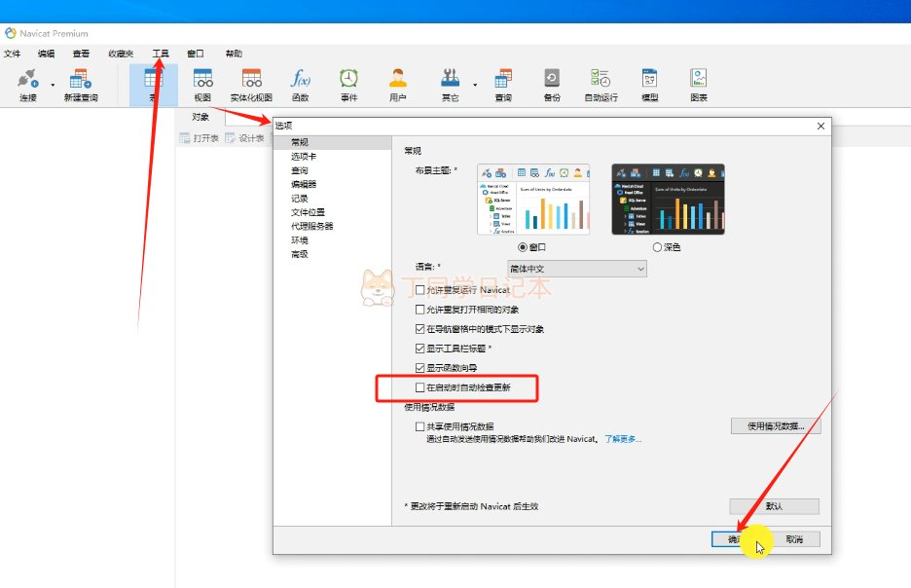Screen dimensions: 911x588
Task: Open the View (视图) toolbar icon
Action: click(x=202, y=85)
